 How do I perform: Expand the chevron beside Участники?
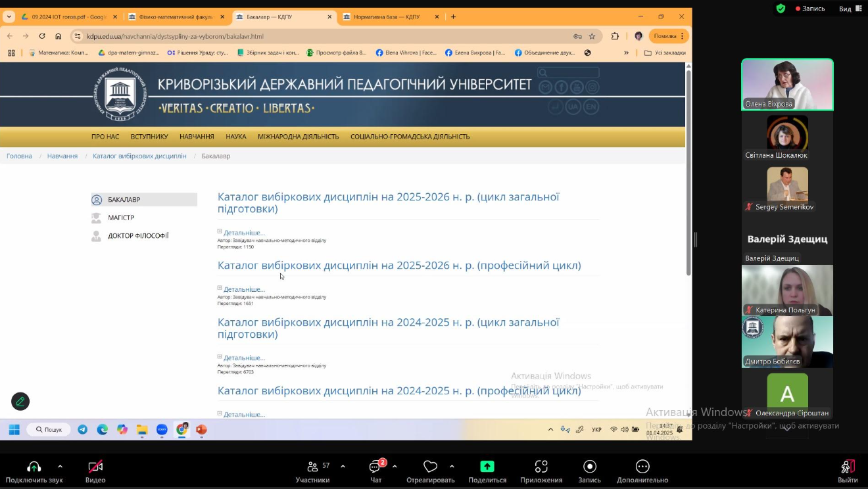pos(343,467)
